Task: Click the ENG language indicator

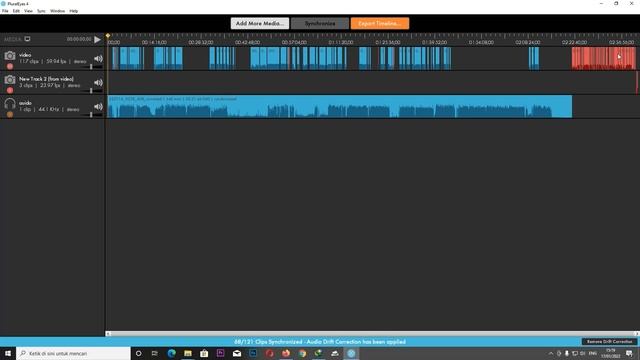Action: coord(593,353)
